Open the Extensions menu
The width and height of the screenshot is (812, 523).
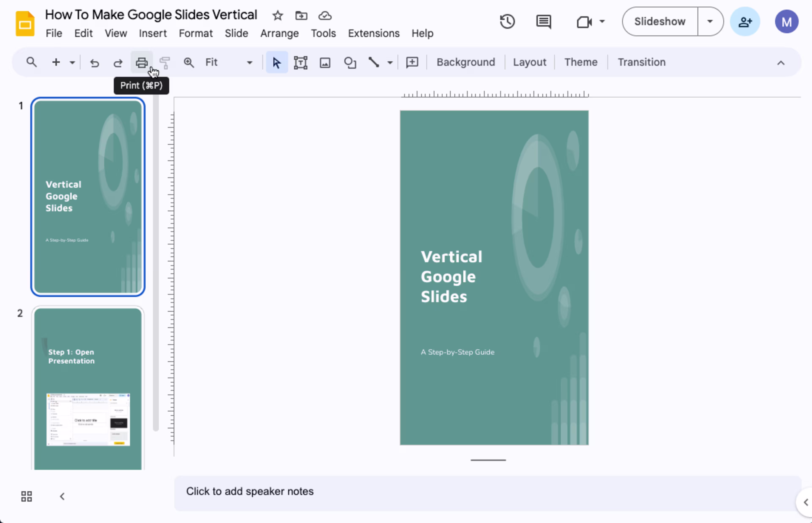pyautogui.click(x=374, y=33)
